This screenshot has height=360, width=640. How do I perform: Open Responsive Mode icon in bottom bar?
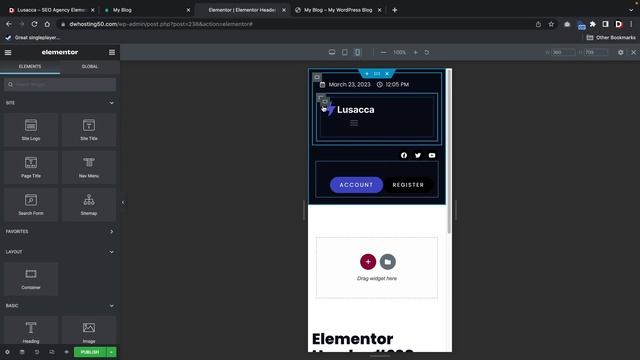pyautogui.click(x=51, y=352)
